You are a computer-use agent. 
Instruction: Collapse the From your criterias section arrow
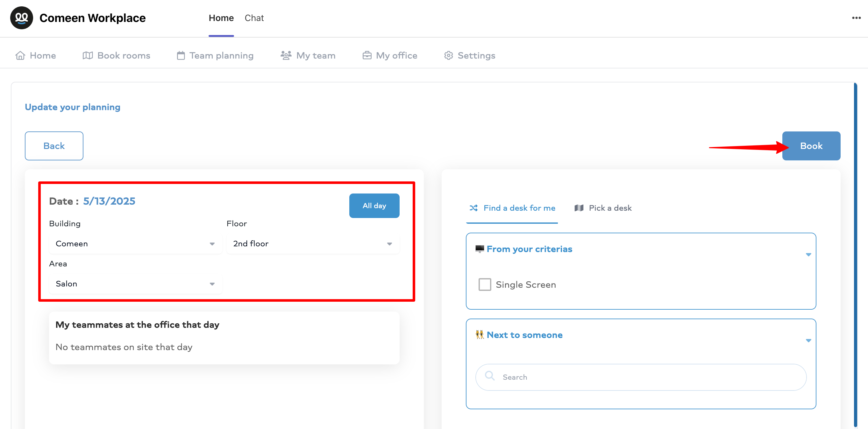point(808,255)
